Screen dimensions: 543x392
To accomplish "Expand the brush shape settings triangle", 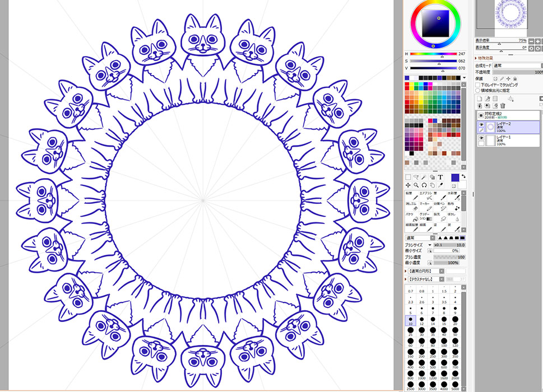I will [406, 271].
